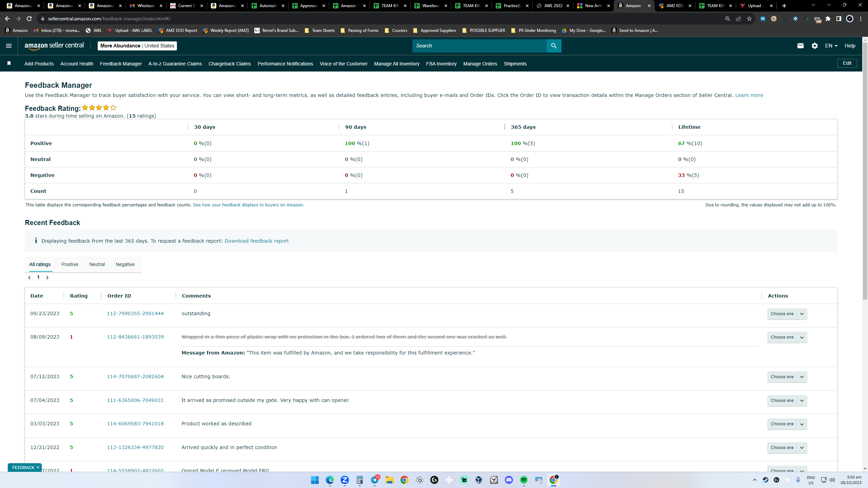This screenshot has width=868, height=488.
Task: Open the AMZ EOD Report bookmark
Action: click(x=177, y=30)
